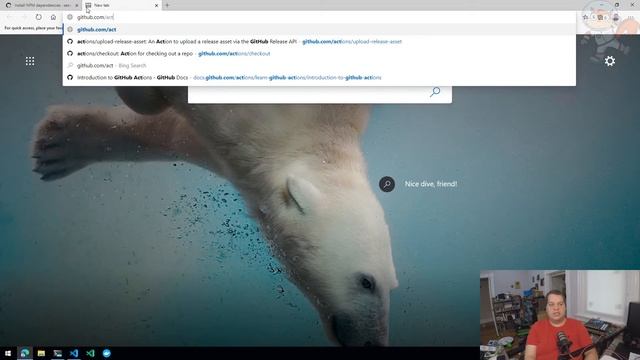Open the Collections icon in the toolbar
Viewport: 640px width, 360px height.
[600, 17]
